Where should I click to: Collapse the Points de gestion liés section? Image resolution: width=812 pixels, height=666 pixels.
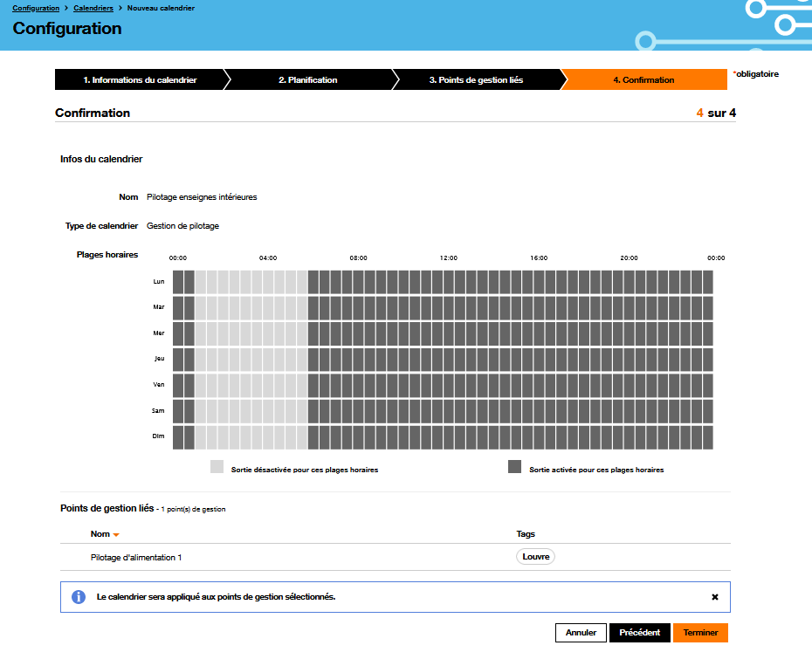coord(103,508)
